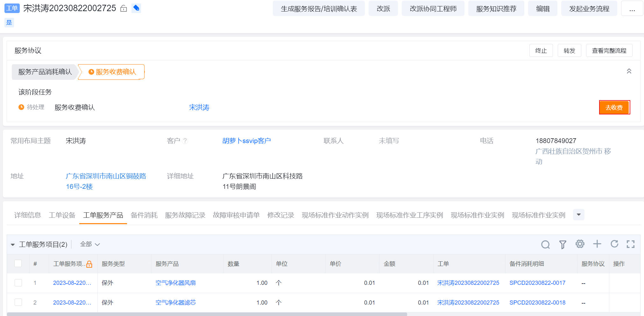The width and height of the screenshot is (644, 316).
Task: Click the table horizontal scrollbar
Action: (207, 314)
